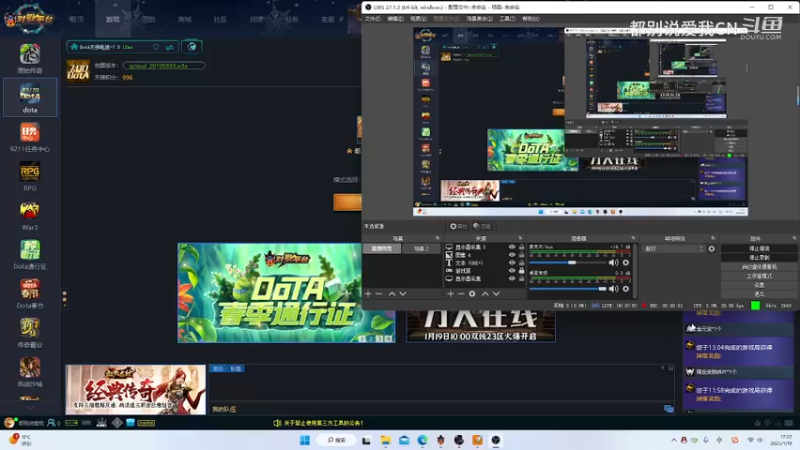Toggle visibility of the image source
Viewport: 800px width, 450px height.
click(512, 255)
